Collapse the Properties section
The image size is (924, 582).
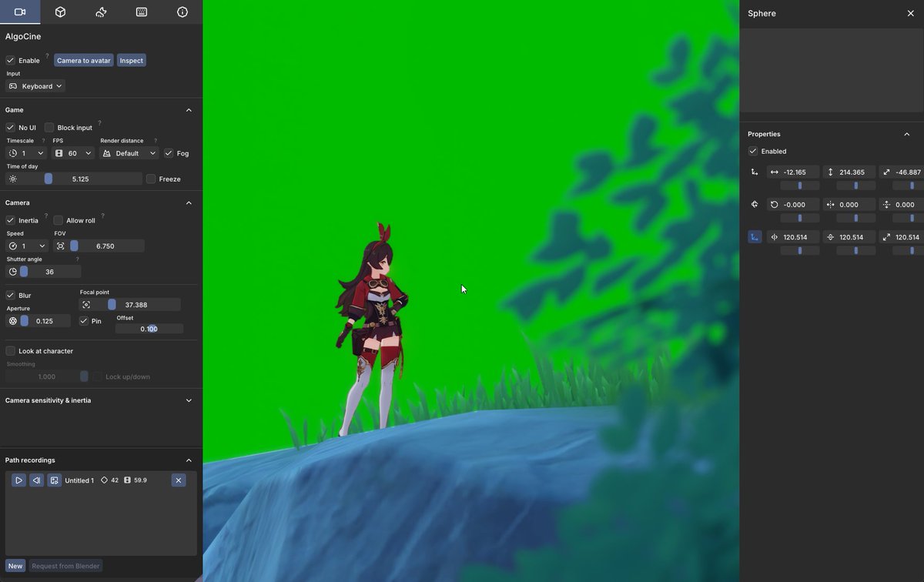tap(906, 134)
